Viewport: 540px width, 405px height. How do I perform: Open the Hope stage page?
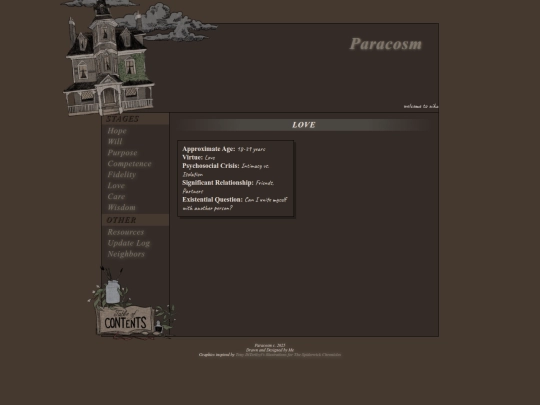pos(117,131)
